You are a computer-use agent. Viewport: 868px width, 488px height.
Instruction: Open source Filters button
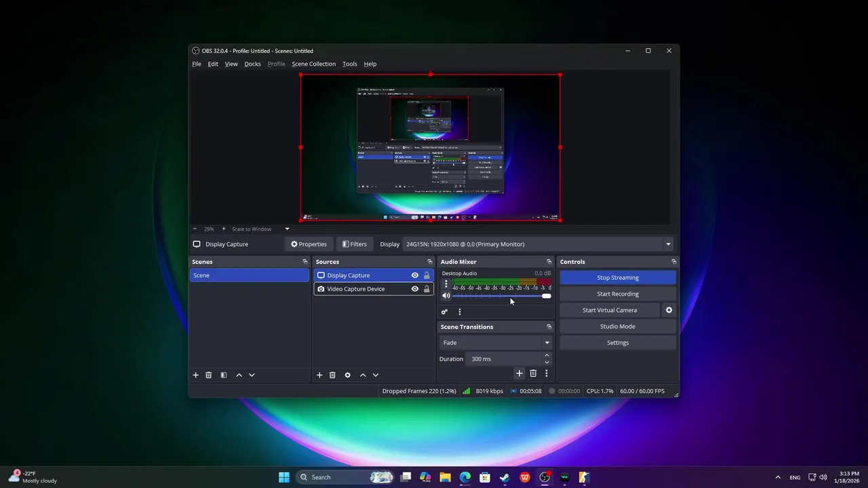[x=355, y=244]
